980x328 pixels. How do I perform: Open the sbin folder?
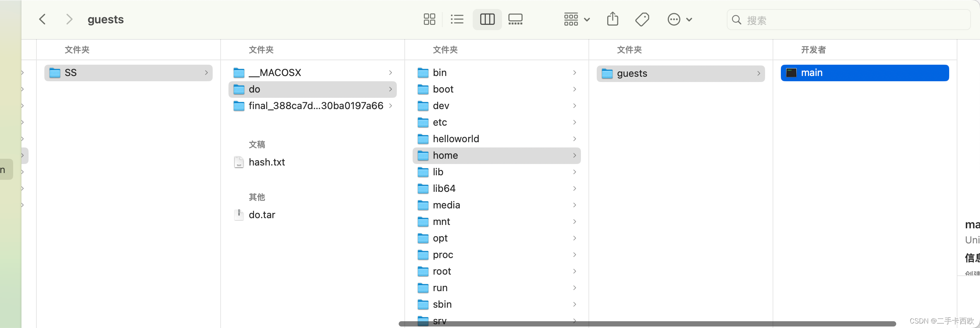click(x=496, y=305)
